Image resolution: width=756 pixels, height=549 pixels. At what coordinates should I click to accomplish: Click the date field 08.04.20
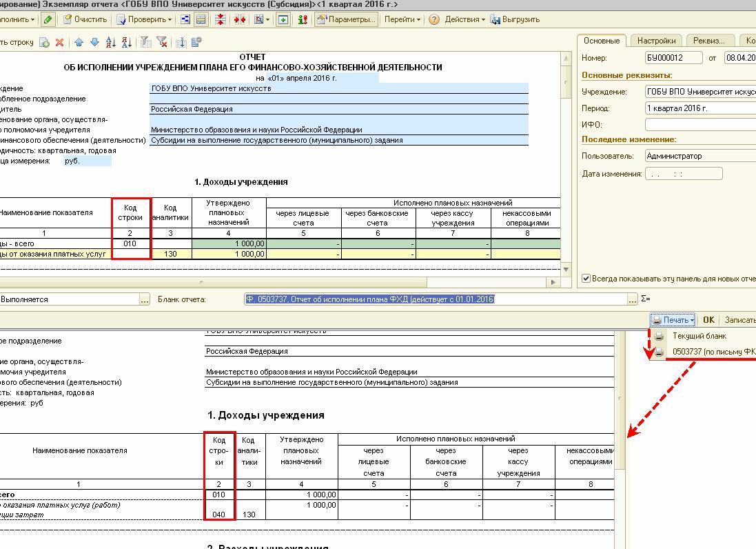click(740, 58)
